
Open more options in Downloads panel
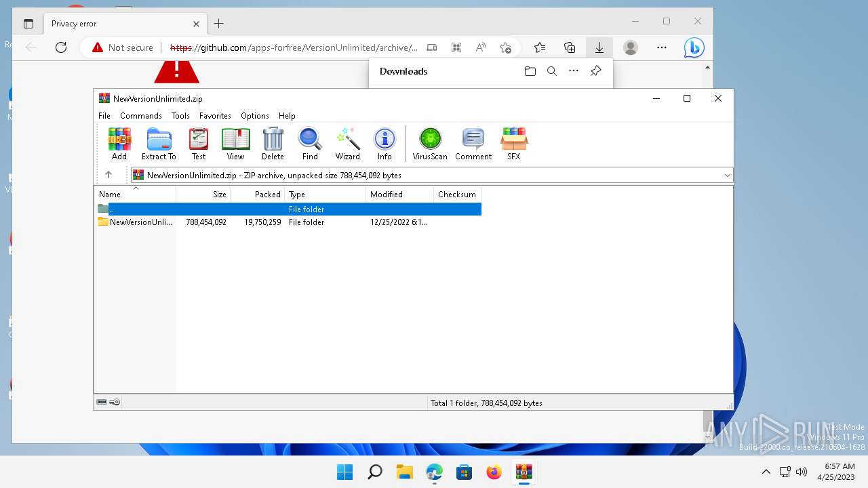click(574, 71)
